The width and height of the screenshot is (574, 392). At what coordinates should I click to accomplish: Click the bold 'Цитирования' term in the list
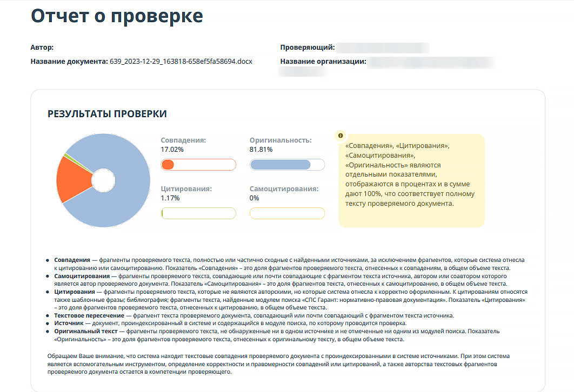tap(75, 292)
